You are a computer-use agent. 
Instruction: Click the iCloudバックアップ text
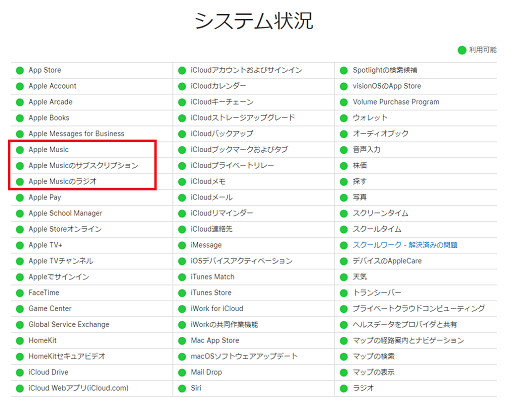[222, 134]
